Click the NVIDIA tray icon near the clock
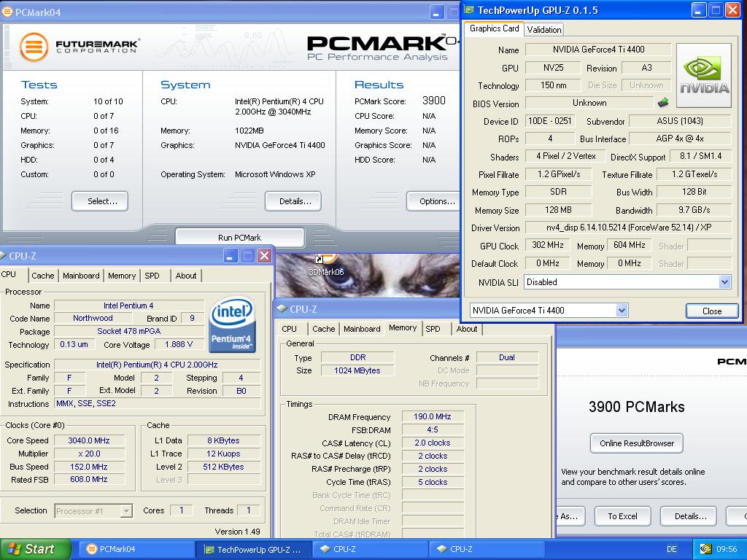Image resolution: width=747 pixels, height=560 pixels. pos(705,549)
